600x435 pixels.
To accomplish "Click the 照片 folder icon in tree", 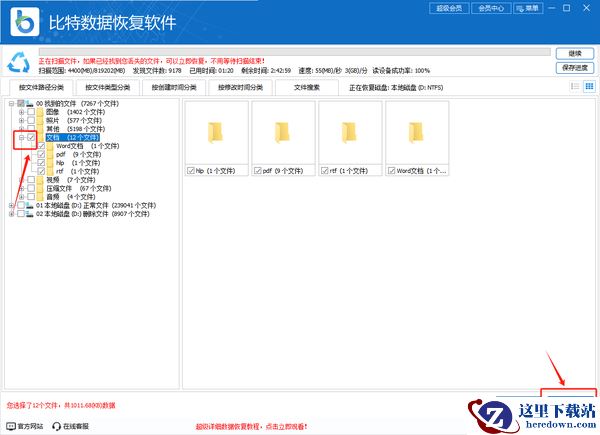I will [x=40, y=121].
